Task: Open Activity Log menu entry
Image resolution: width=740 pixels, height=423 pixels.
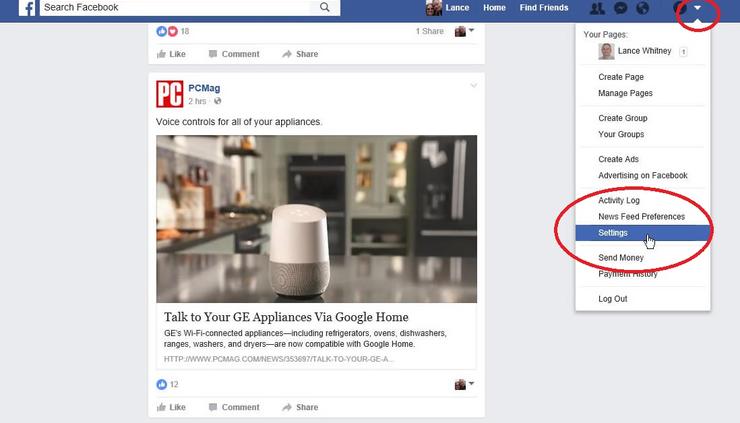Action: 619,200
